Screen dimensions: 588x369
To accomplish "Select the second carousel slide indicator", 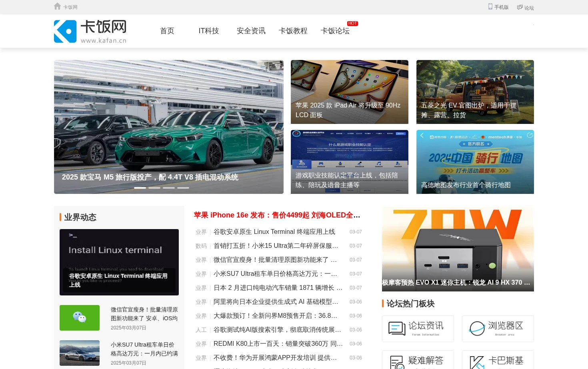I will tap(154, 187).
